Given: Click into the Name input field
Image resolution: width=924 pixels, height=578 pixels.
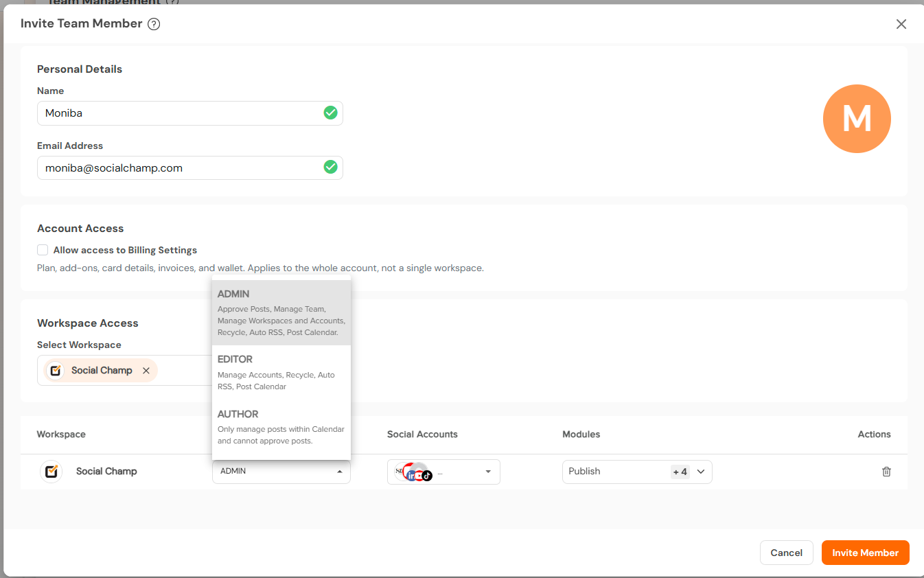Looking at the screenshot, I should click(x=190, y=113).
